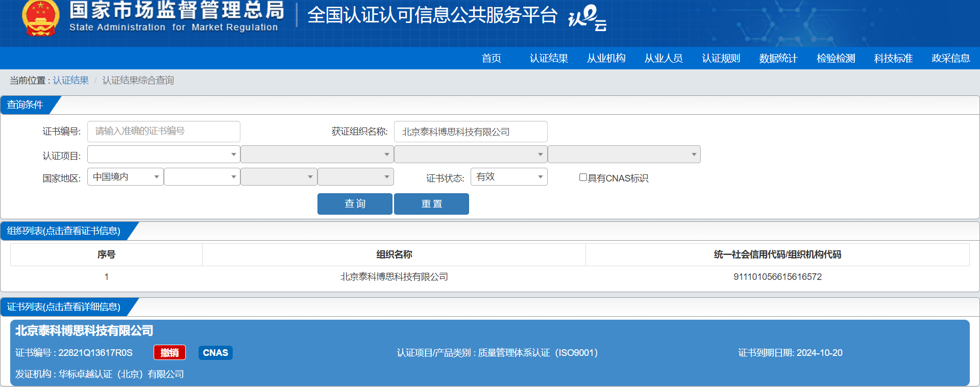
Task: Click the 证书列表 section header
Action: click(x=64, y=307)
